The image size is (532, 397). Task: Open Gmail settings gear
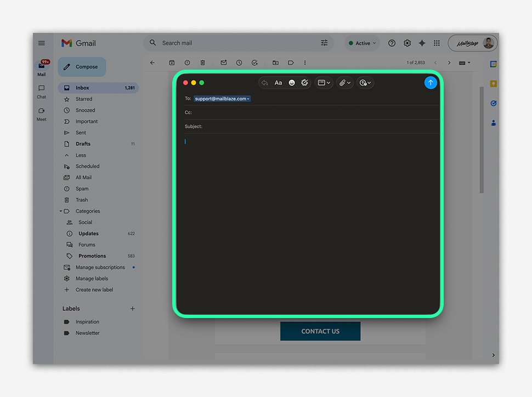click(x=407, y=43)
